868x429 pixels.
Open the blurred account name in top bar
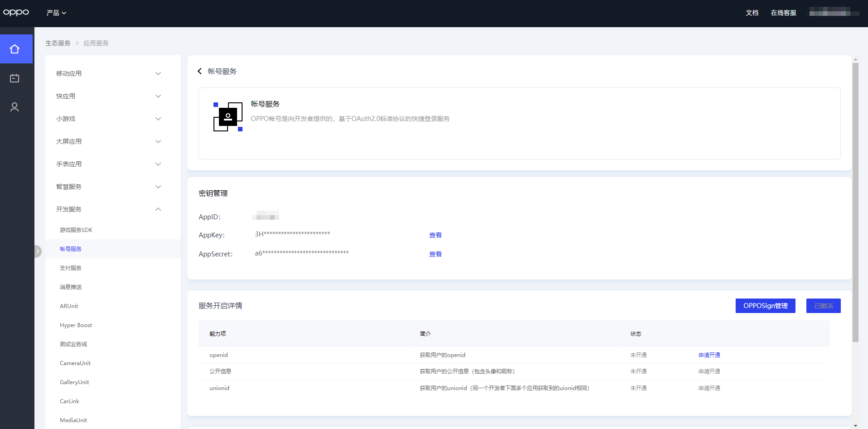pyautogui.click(x=834, y=12)
